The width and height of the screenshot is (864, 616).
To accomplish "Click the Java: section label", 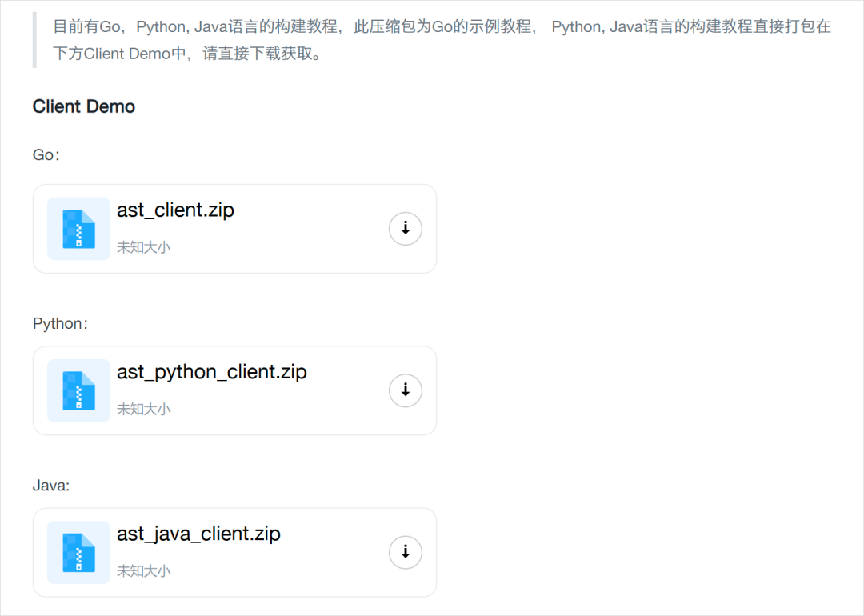I will click(x=51, y=486).
